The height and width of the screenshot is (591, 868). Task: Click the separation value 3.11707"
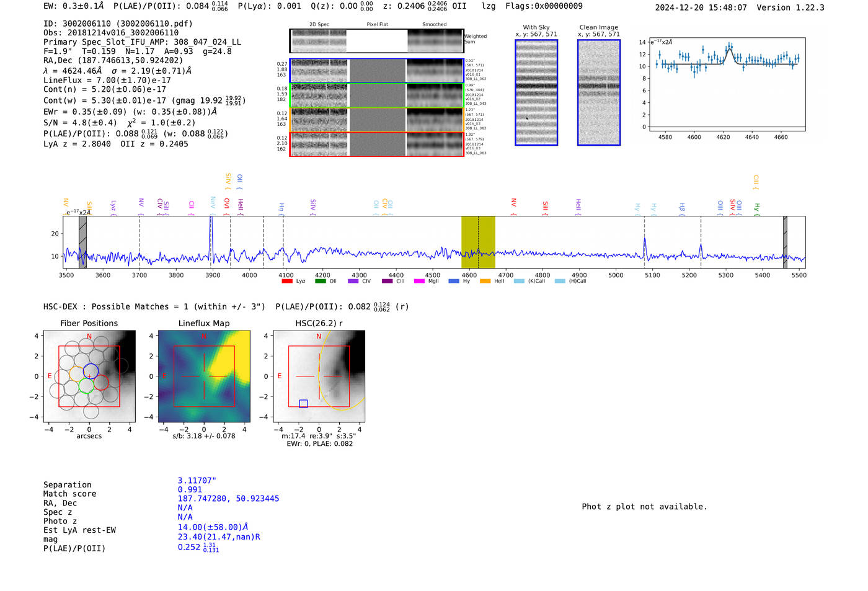197,481
